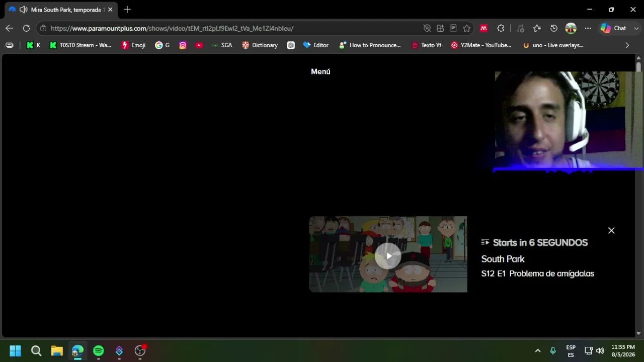The height and width of the screenshot is (362, 644).
Task: Open the TOSTO Stream bookmark
Action: pyautogui.click(x=80, y=45)
